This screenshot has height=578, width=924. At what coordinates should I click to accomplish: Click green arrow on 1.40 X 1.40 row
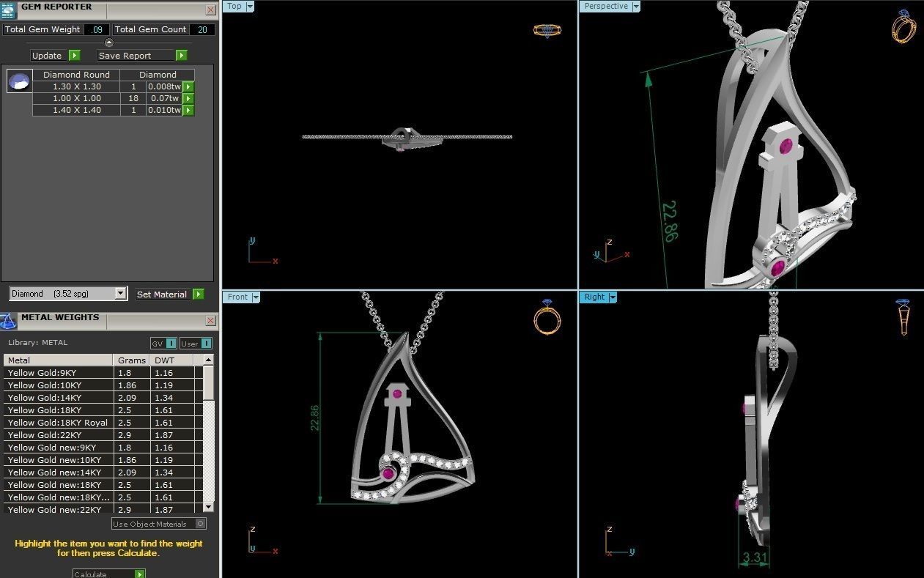click(x=188, y=110)
